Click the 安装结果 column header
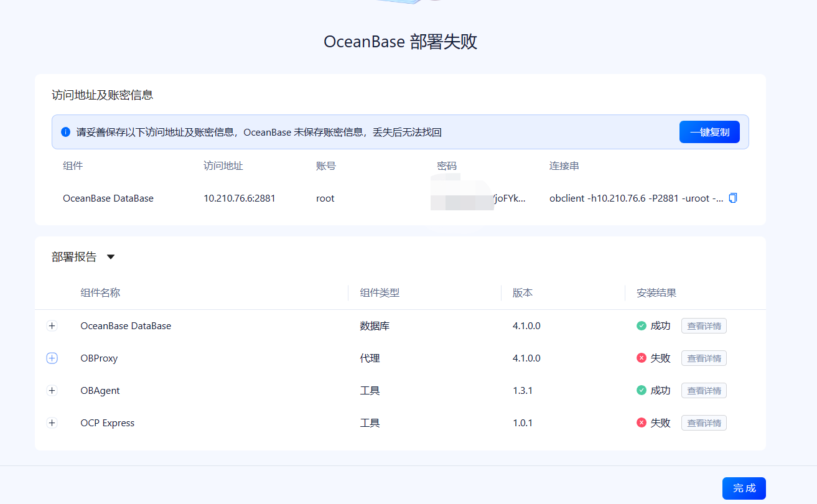Image resolution: width=817 pixels, height=504 pixels. (656, 292)
